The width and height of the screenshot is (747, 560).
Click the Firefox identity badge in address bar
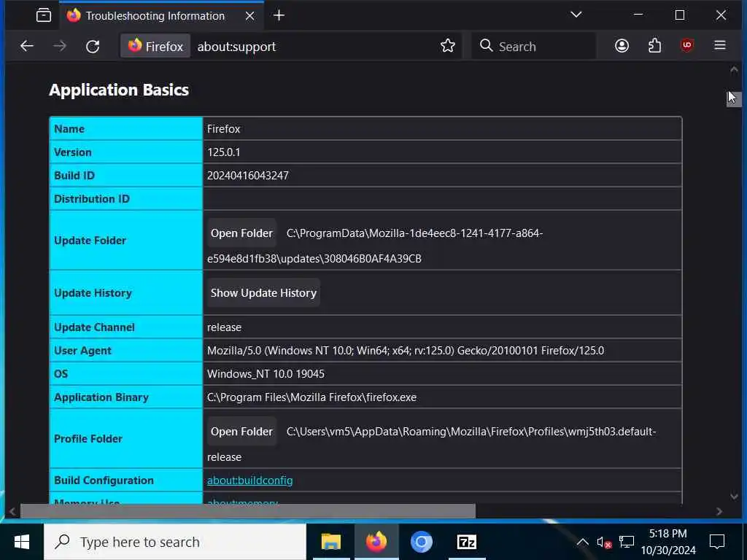pyautogui.click(x=155, y=46)
